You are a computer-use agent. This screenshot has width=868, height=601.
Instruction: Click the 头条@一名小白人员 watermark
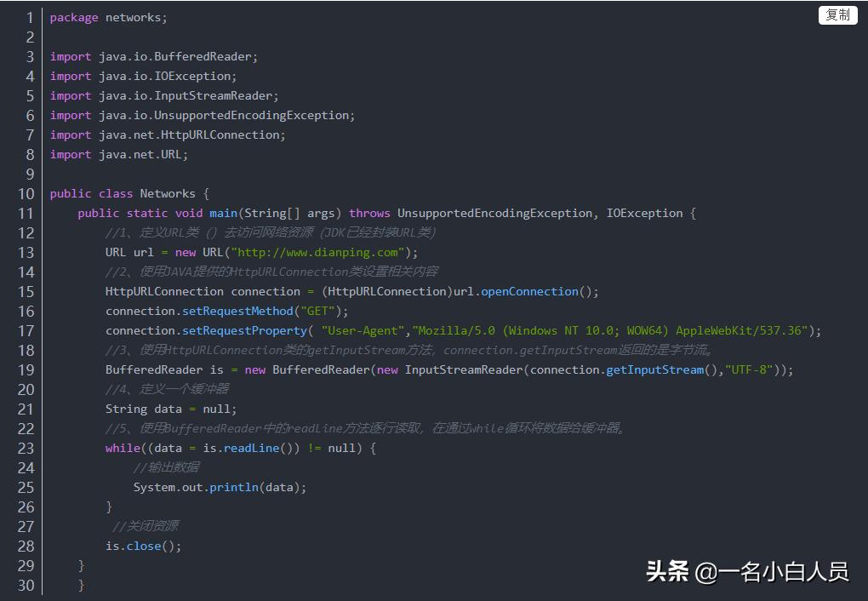tap(747, 574)
